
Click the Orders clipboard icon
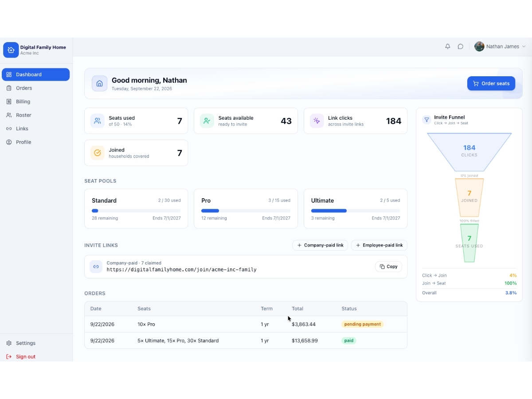9,88
